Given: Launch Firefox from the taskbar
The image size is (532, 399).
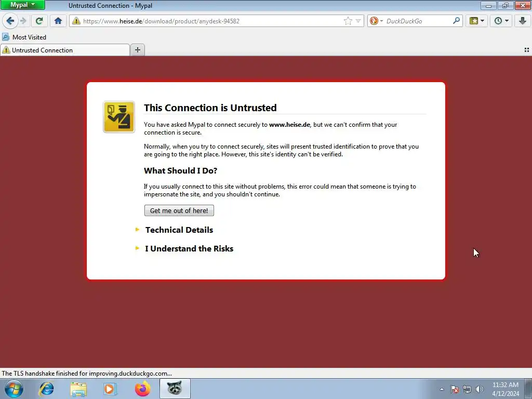Looking at the screenshot, I should tap(142, 389).
